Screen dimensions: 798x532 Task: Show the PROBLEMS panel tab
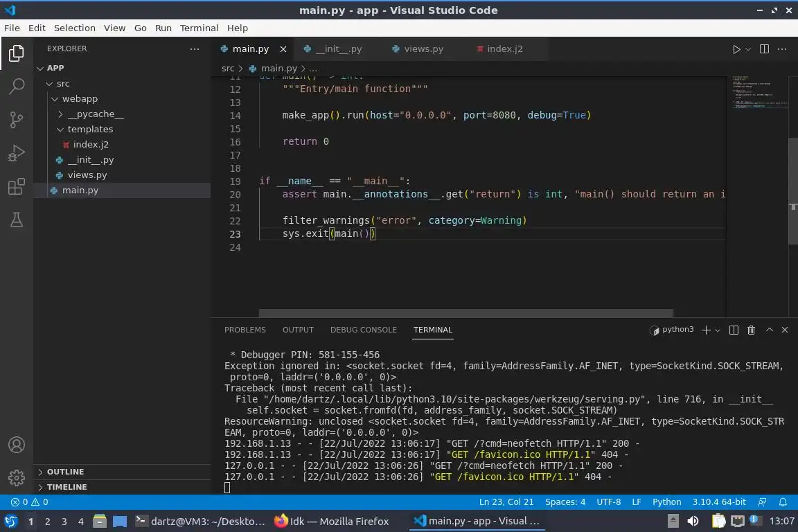[245, 330]
